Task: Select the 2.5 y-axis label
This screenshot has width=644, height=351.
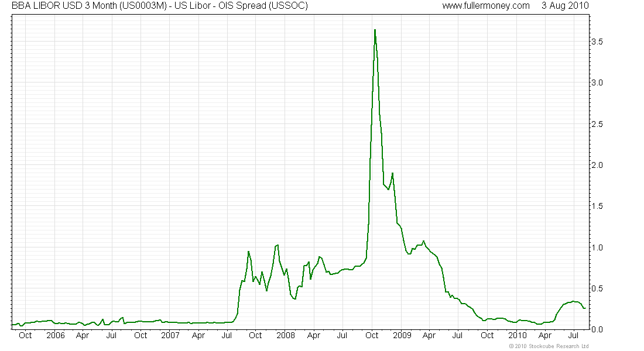Action: pyautogui.click(x=597, y=124)
